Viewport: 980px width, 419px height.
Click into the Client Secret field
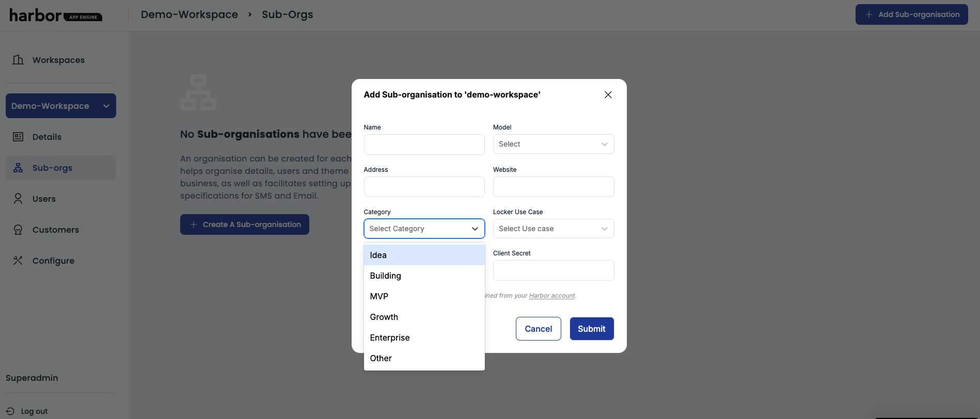553,270
